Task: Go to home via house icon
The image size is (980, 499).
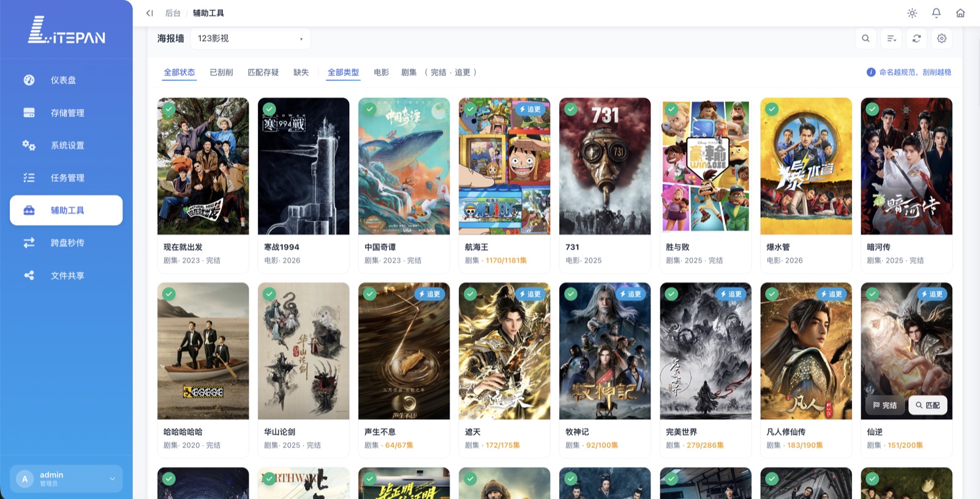Action: pyautogui.click(x=960, y=13)
